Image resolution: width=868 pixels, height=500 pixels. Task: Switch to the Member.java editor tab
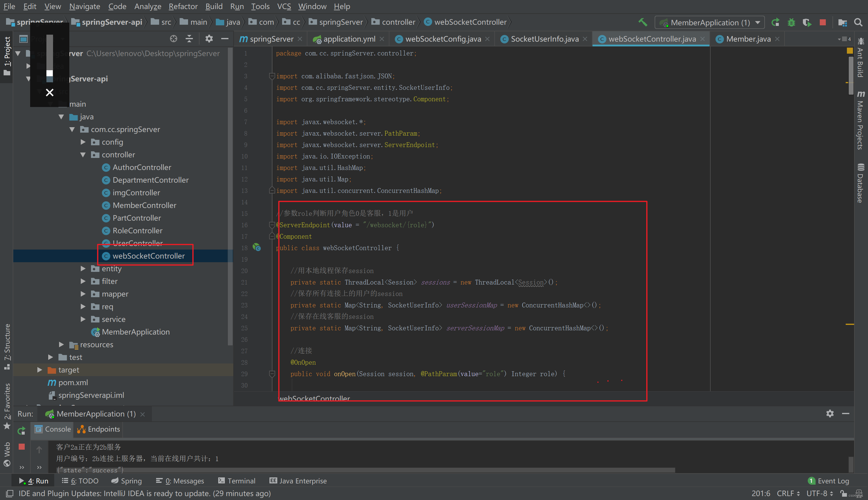coord(747,39)
